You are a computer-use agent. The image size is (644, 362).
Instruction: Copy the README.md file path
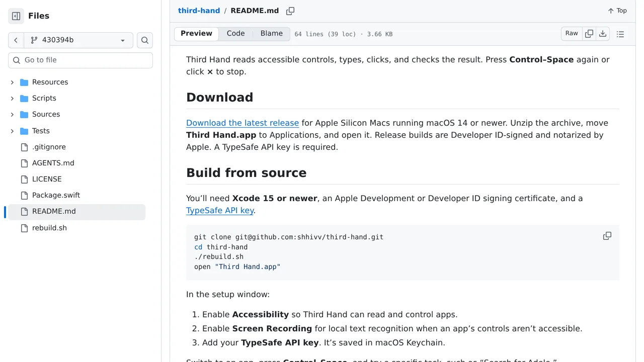tap(290, 11)
